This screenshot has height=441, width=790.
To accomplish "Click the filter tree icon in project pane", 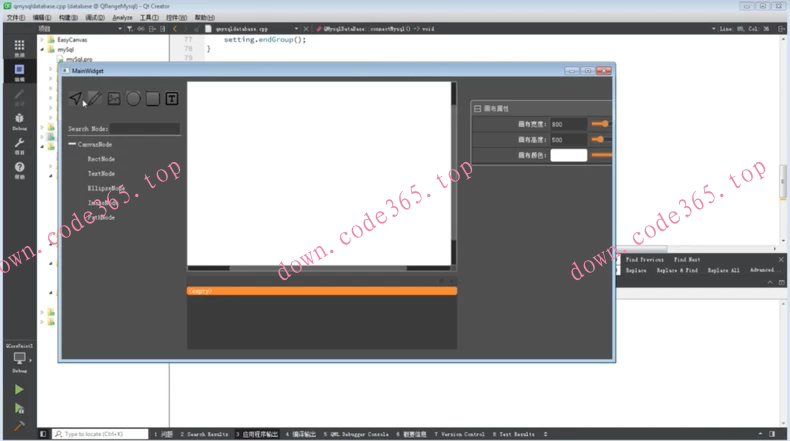I will point(129,29).
